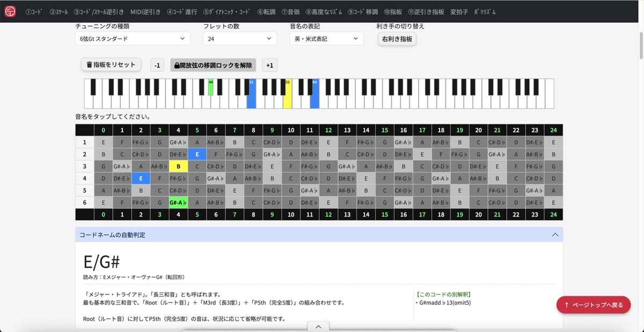Open the ②スケール menu item
This screenshot has height=332, width=644.
click(x=58, y=11)
